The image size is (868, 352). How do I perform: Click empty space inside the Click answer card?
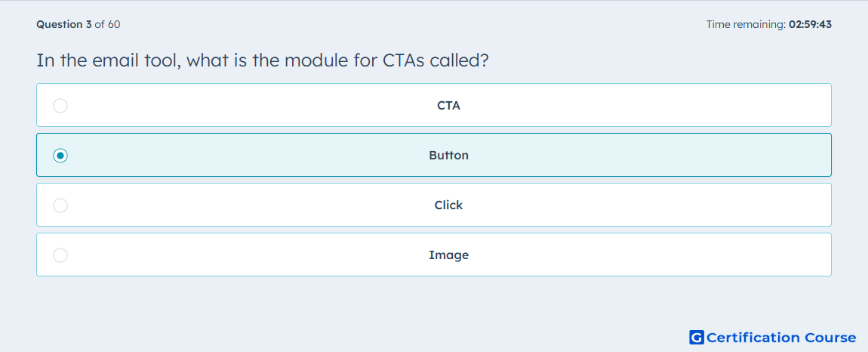click(x=636, y=205)
